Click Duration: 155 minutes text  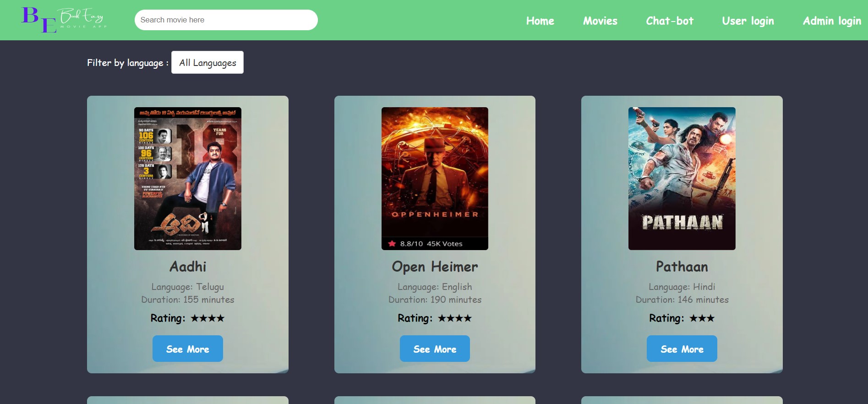(x=188, y=300)
